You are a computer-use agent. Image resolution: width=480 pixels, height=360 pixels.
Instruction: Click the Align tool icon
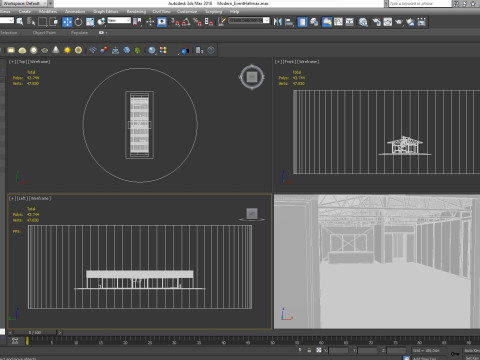289,22
